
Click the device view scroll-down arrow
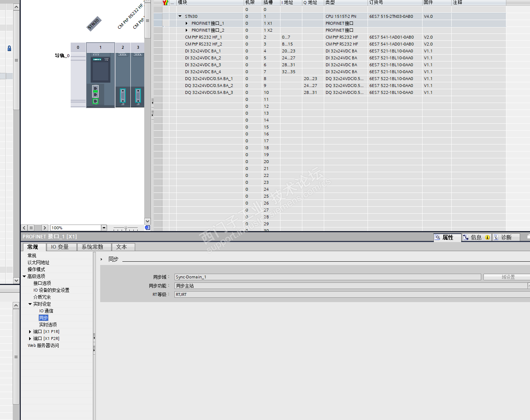click(x=148, y=221)
